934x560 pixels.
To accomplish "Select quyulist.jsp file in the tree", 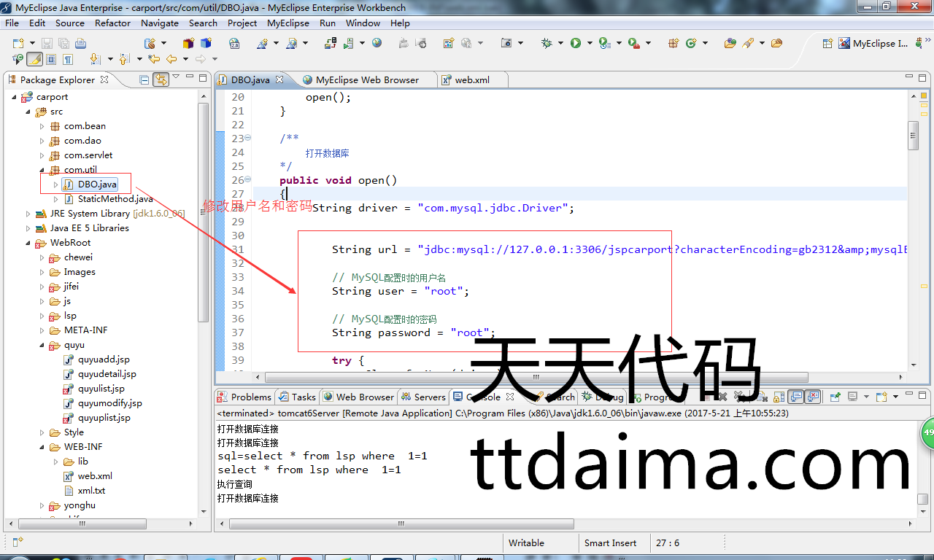I will click(101, 389).
